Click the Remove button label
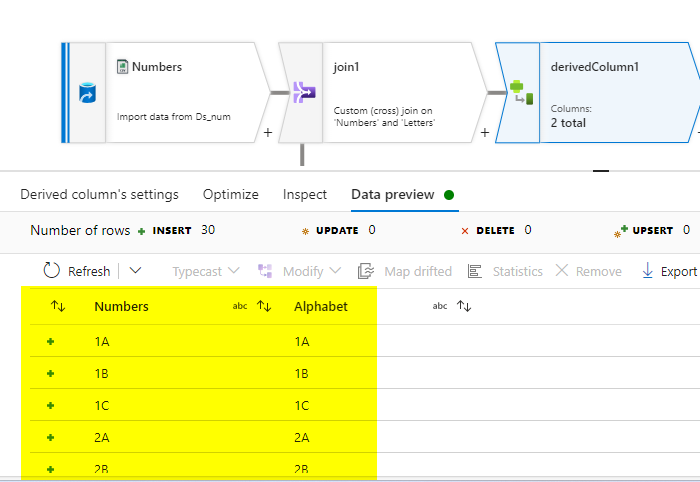 click(599, 271)
